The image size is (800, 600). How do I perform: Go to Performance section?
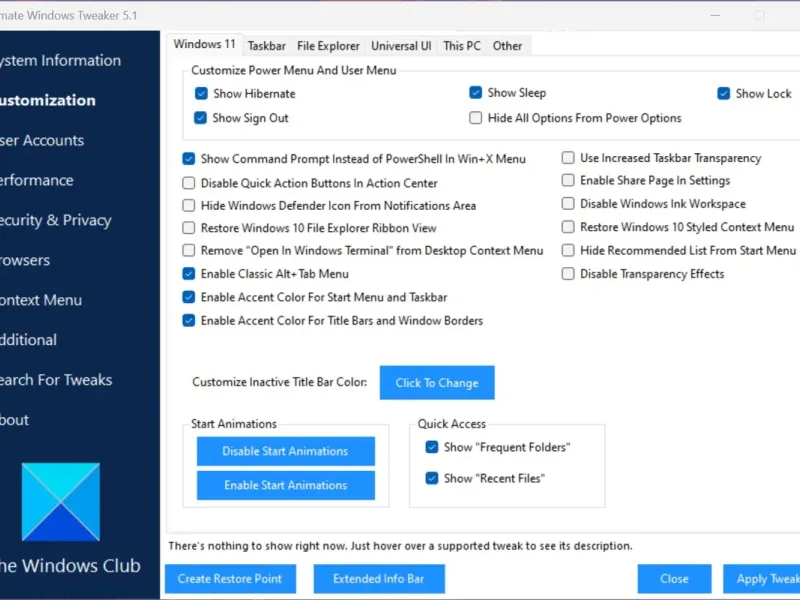click(x=37, y=180)
